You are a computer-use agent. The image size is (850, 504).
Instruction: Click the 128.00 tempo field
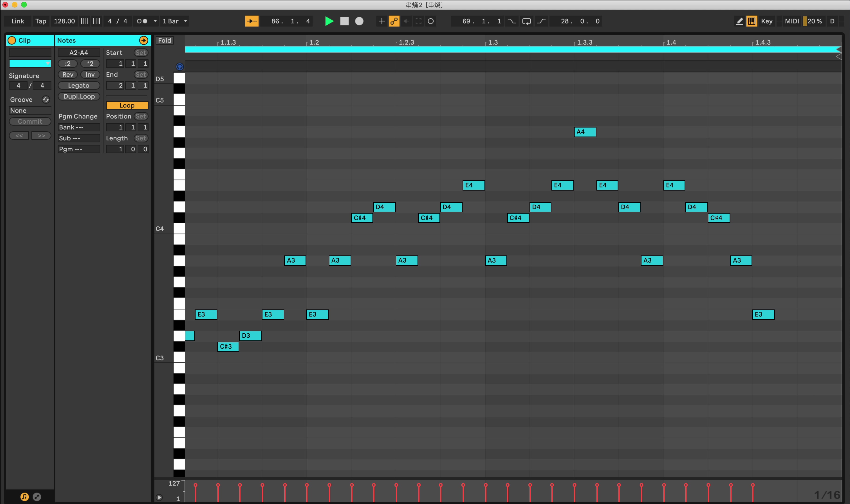pyautogui.click(x=64, y=21)
